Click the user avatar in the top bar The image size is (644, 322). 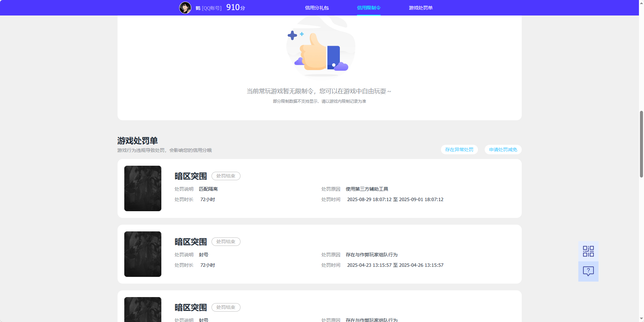coord(186,7)
